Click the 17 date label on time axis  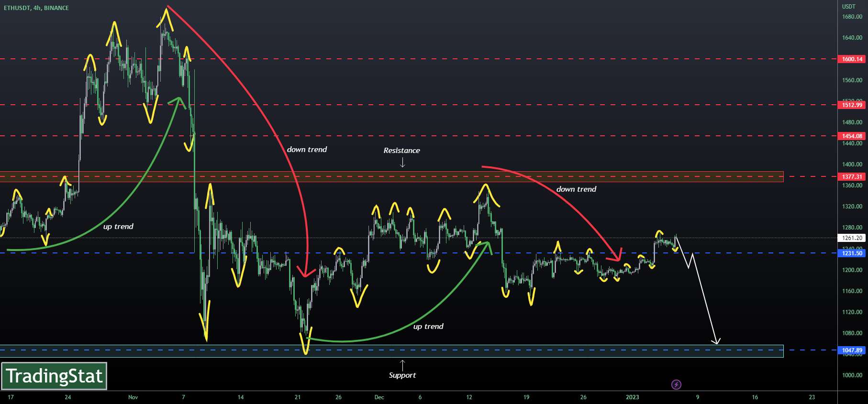coord(11,397)
